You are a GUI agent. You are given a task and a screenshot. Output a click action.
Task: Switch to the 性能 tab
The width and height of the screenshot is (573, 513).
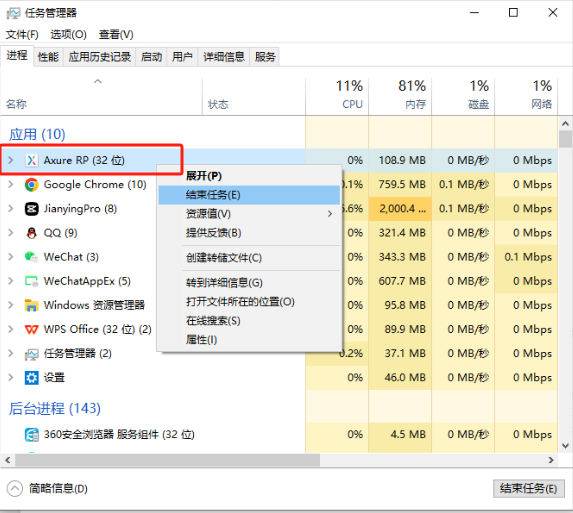pos(48,57)
